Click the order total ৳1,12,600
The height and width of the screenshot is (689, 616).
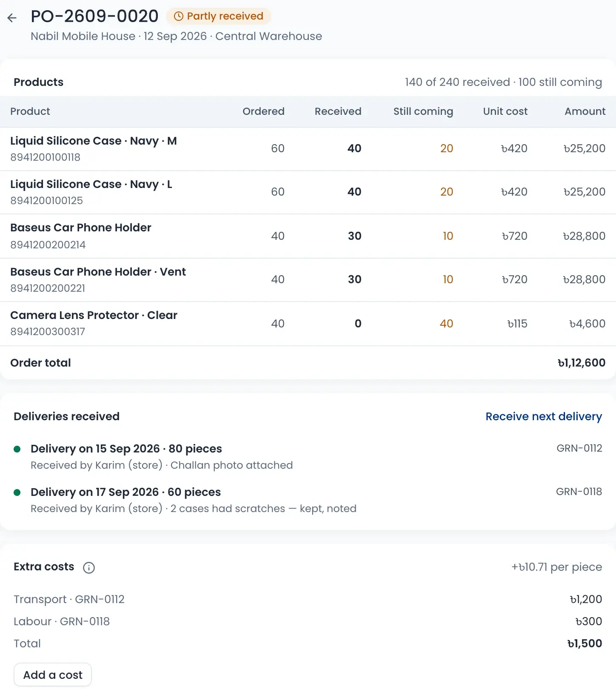582,363
